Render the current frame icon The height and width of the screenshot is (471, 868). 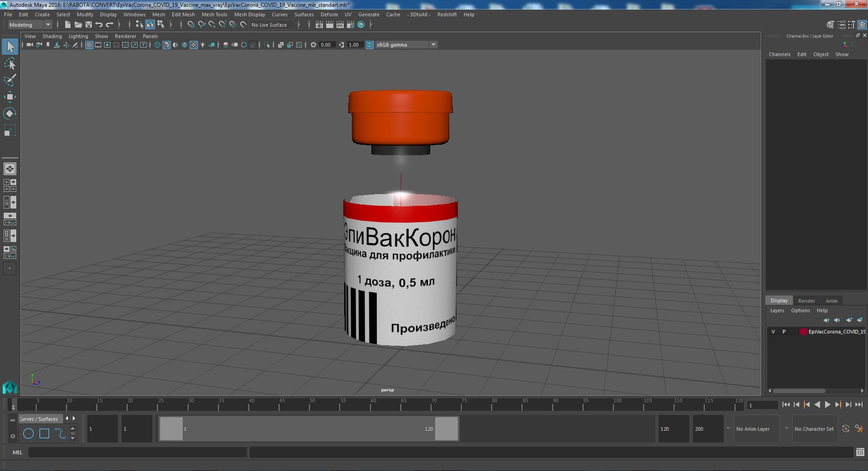pos(330,25)
